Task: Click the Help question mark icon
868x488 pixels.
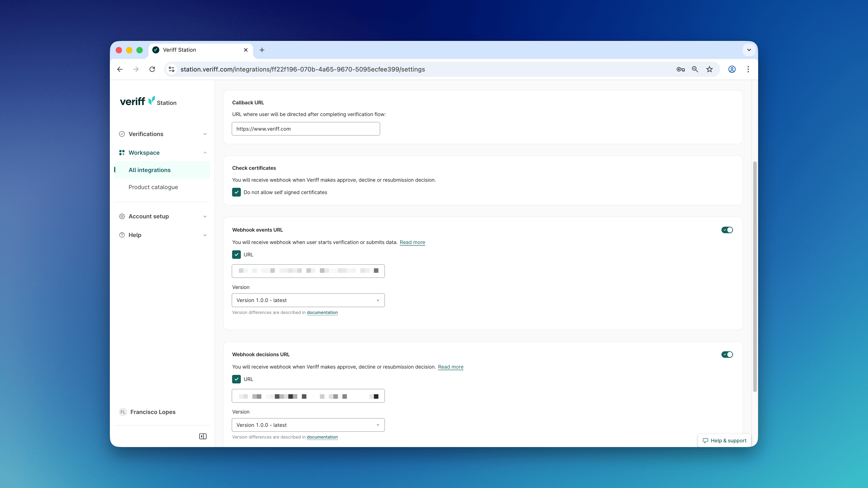Action: pyautogui.click(x=122, y=235)
